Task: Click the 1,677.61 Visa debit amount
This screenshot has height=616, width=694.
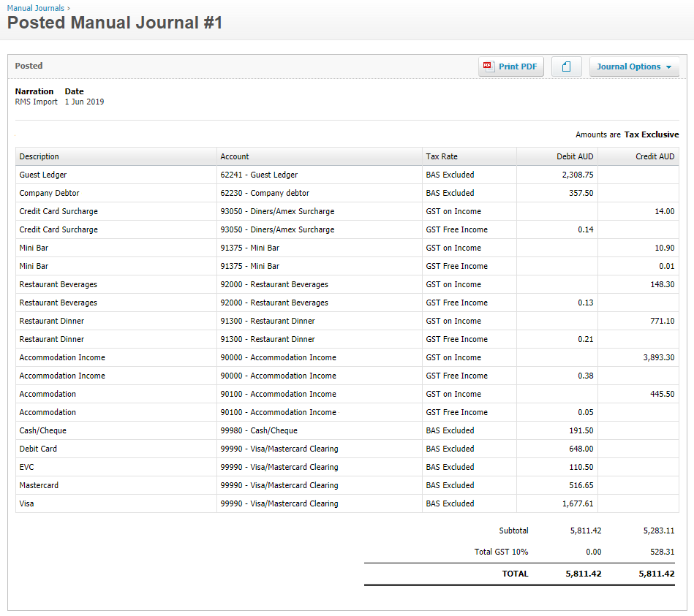Action: [578, 503]
